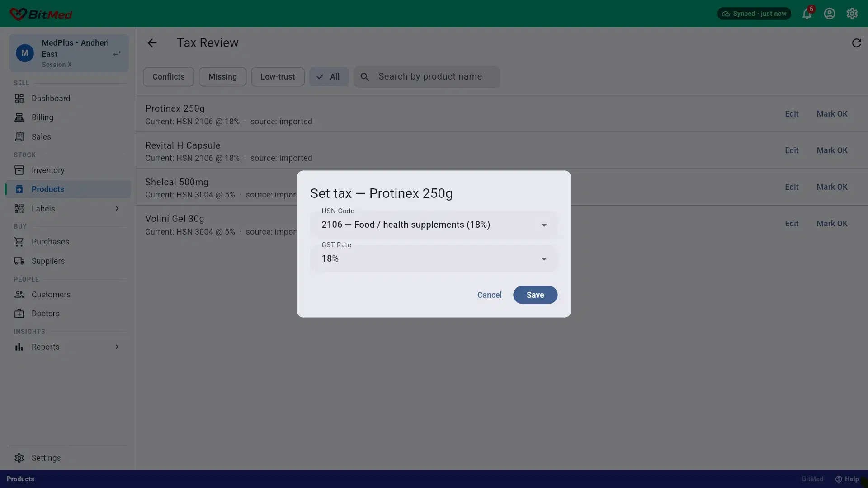Open the user account icon

tap(830, 14)
